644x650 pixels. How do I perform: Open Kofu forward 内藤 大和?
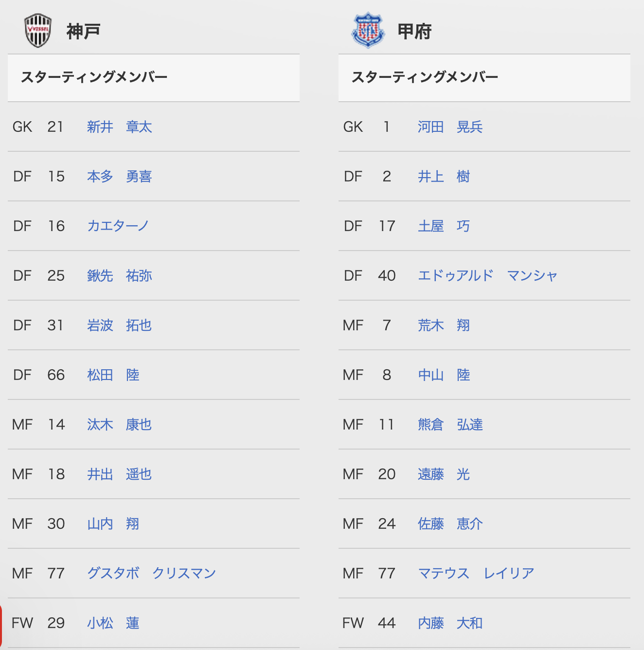coord(450,623)
